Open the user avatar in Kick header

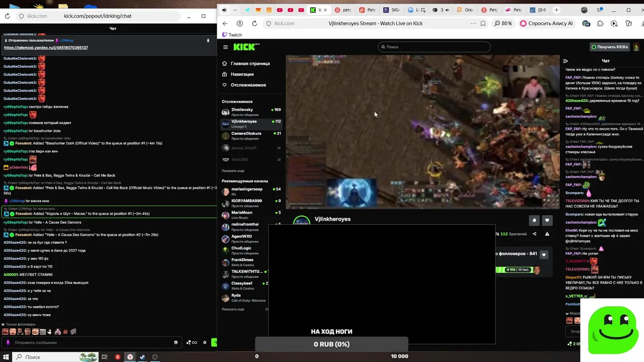[636, 47]
